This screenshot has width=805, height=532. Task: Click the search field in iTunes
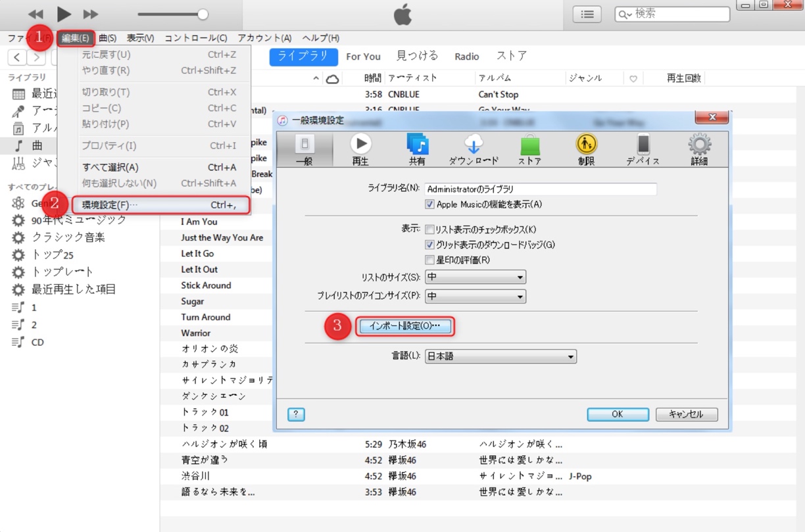(672, 14)
